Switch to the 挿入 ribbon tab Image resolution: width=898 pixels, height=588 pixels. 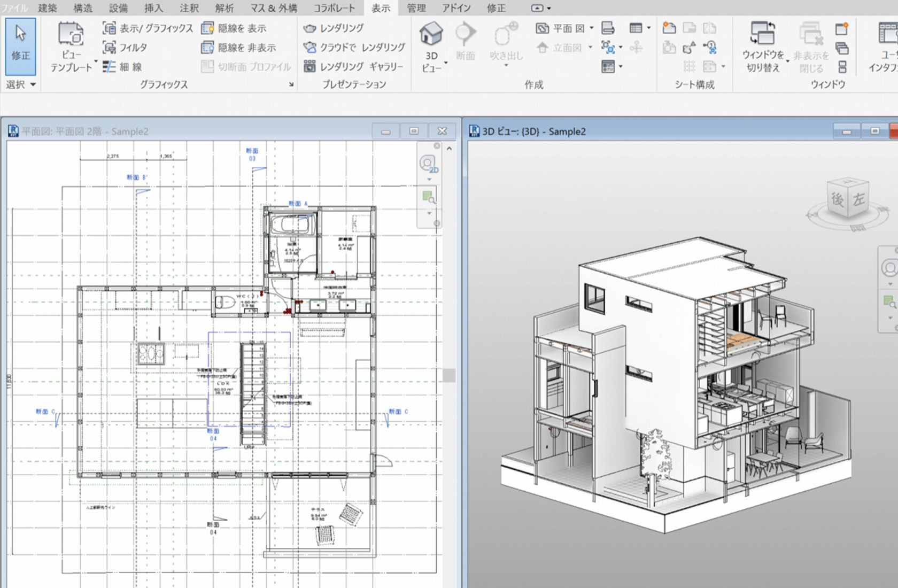[153, 8]
